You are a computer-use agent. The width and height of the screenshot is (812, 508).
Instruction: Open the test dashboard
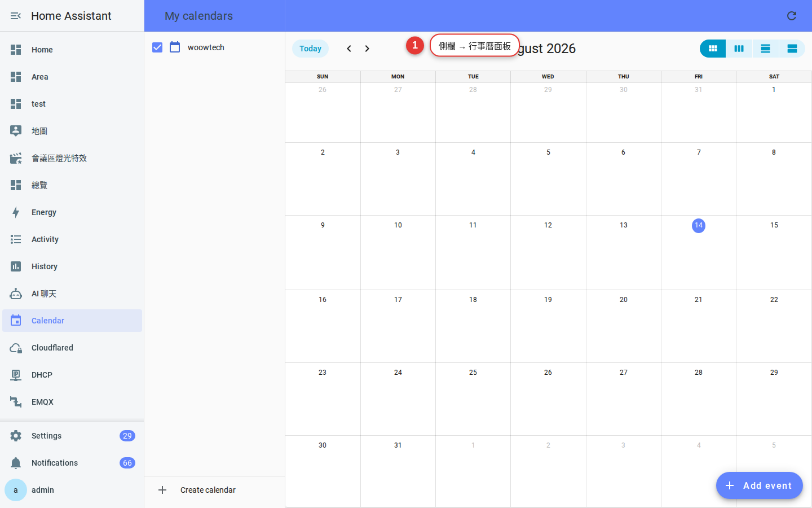(72, 104)
